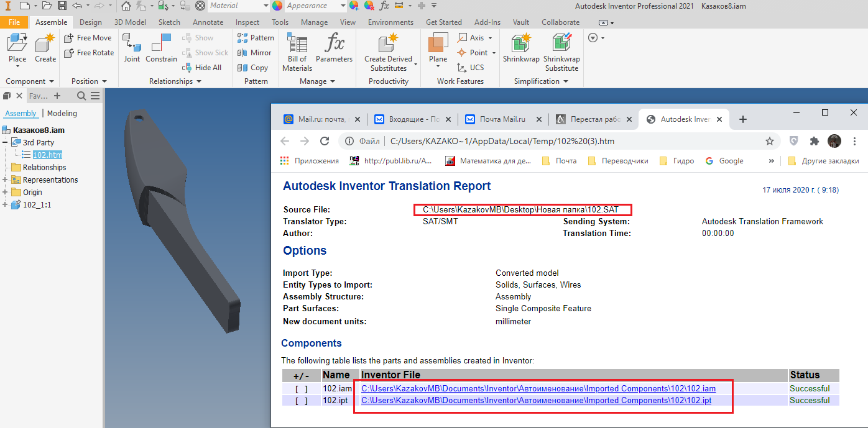
Task: Click the browser panel search magnifier icon
Action: pyautogui.click(x=81, y=96)
